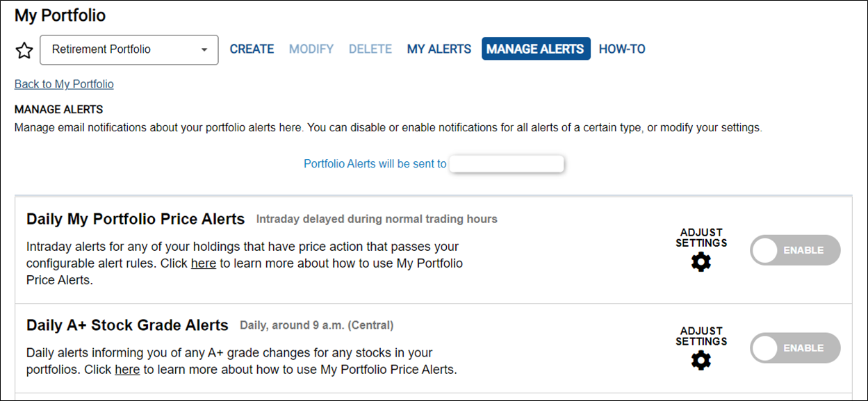Enable Daily My Portfolio Price Alerts toggle

click(795, 250)
